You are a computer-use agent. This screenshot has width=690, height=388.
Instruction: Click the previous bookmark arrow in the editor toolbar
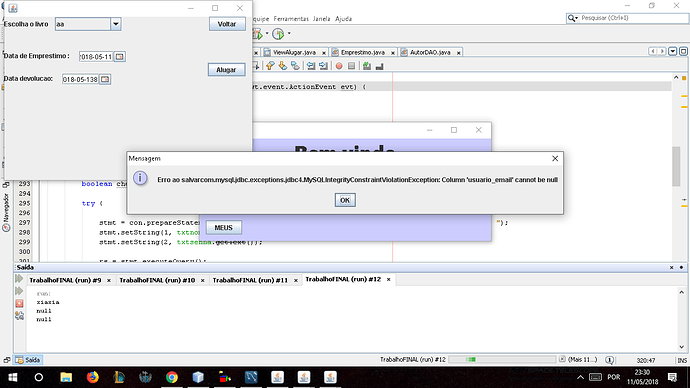coord(270,66)
